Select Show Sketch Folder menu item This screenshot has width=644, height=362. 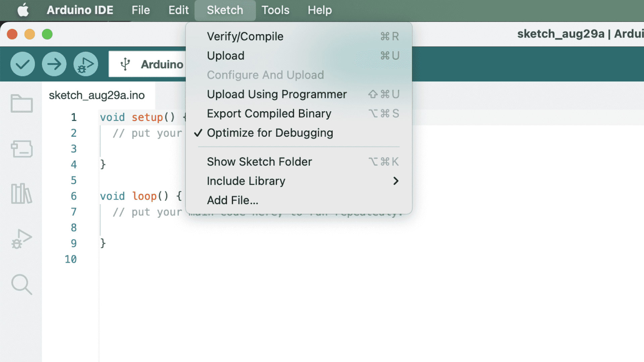(x=259, y=162)
